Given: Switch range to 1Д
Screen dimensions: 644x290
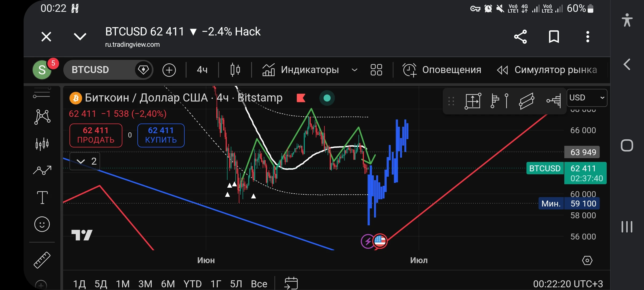Looking at the screenshot, I should click(79, 284).
